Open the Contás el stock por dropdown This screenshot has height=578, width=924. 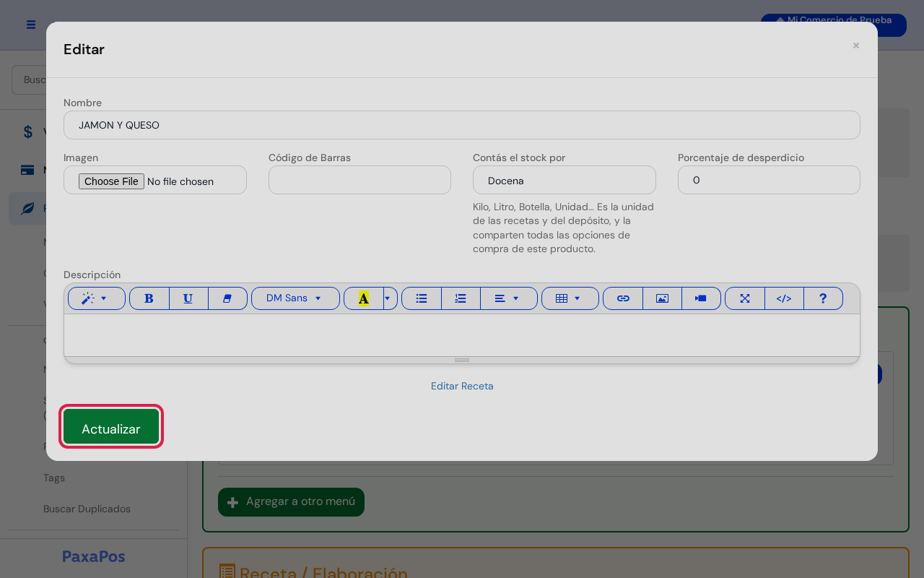(565, 180)
